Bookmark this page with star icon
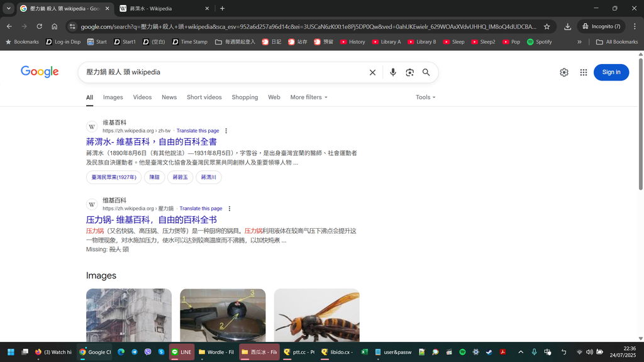 point(547,26)
